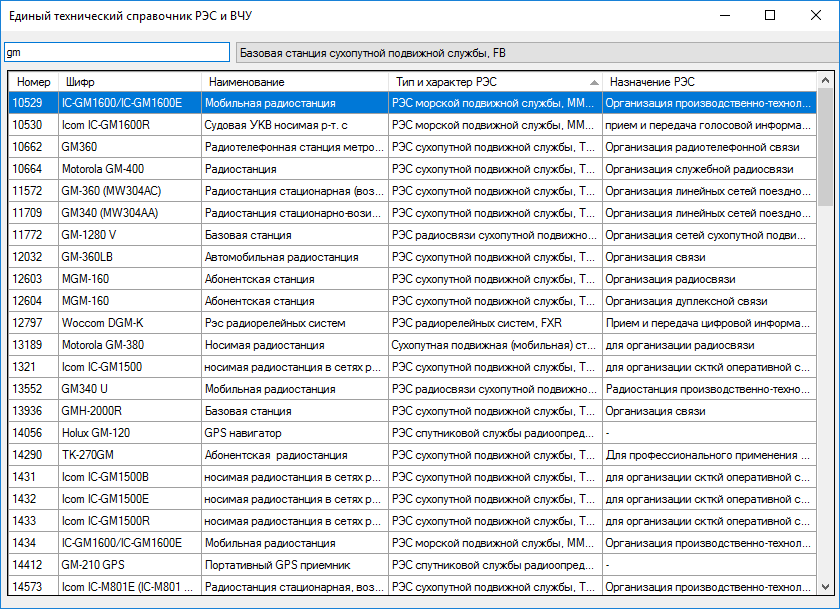Select the "GM-360LB" cell
This screenshot has width=840, height=609.
[x=130, y=257]
